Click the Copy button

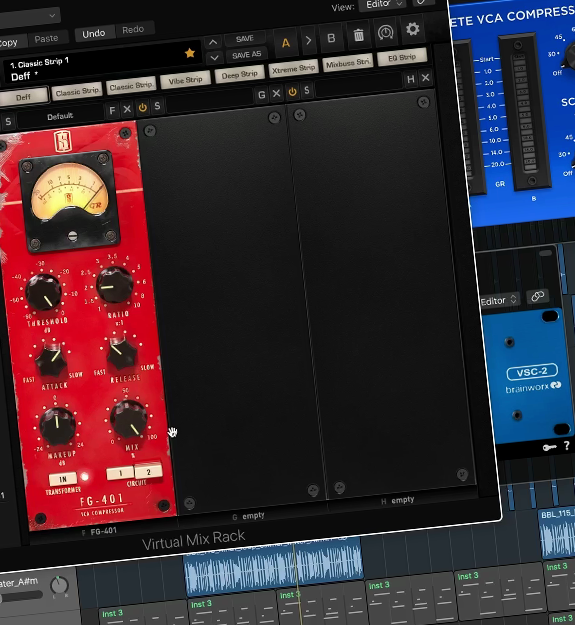[x=9, y=42]
